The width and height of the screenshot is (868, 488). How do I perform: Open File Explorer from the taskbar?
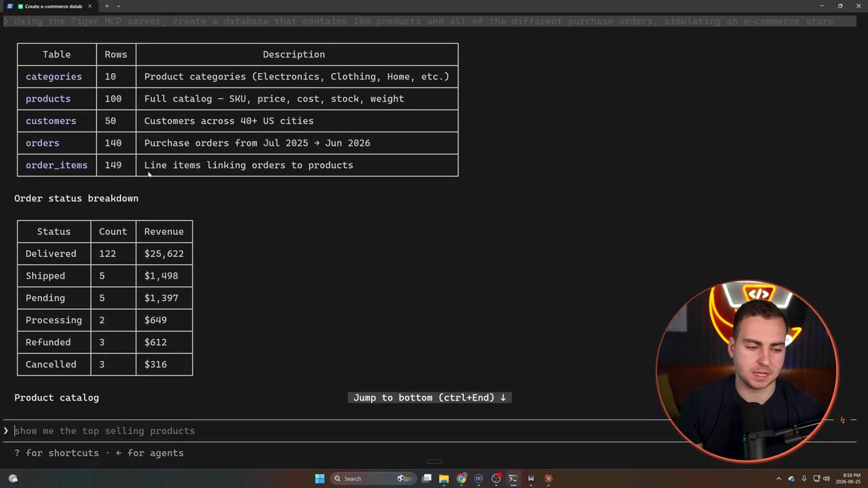(443, 479)
